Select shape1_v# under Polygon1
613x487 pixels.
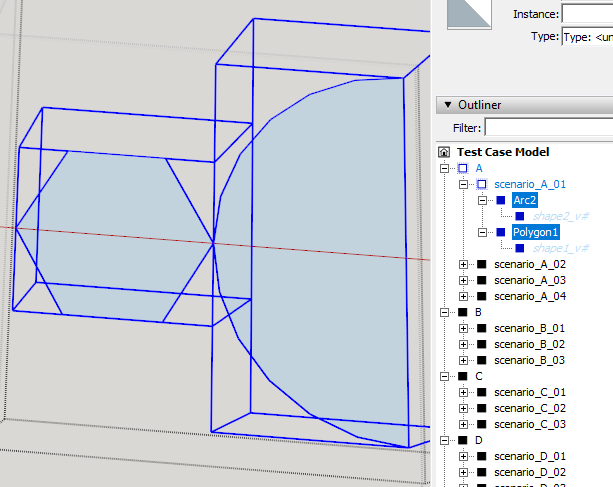point(561,248)
